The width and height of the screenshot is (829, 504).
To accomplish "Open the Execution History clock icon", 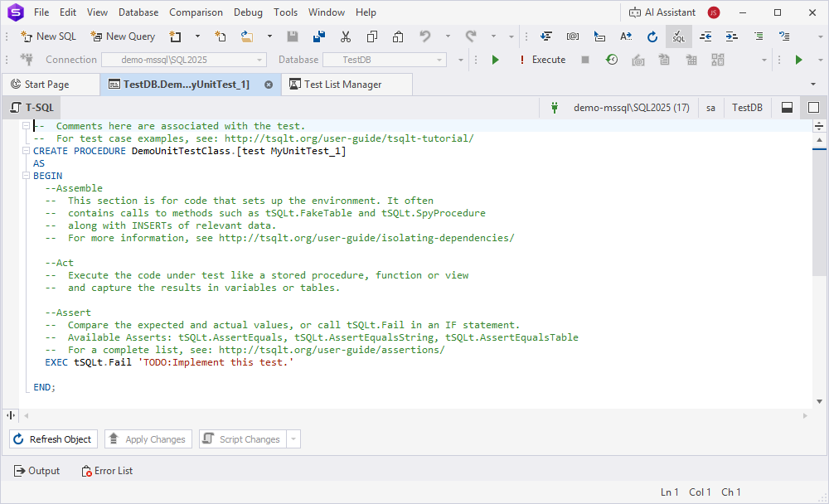I will coord(612,60).
